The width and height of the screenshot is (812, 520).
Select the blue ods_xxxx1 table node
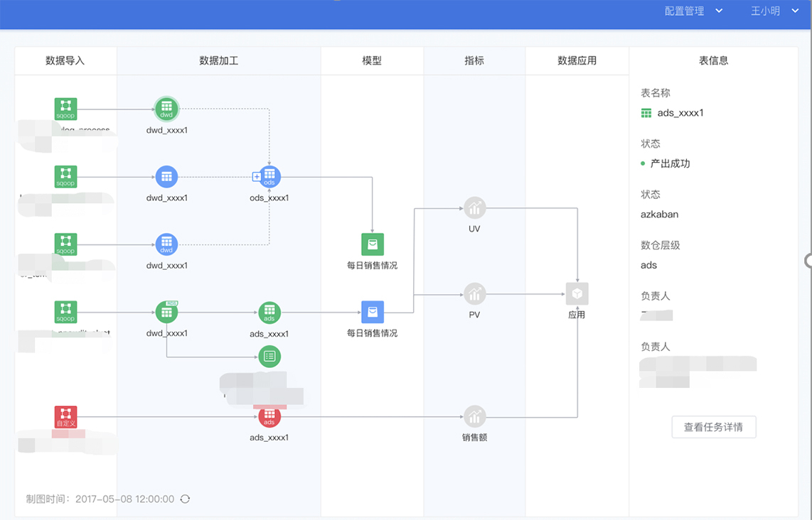[x=269, y=177]
